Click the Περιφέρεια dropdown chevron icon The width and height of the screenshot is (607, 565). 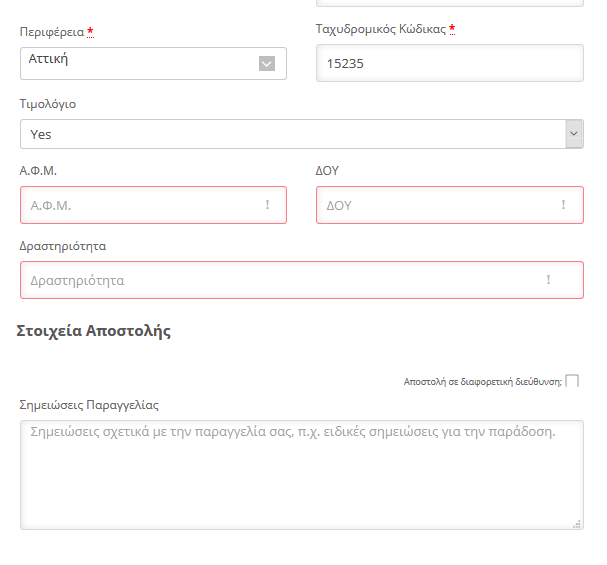267,63
